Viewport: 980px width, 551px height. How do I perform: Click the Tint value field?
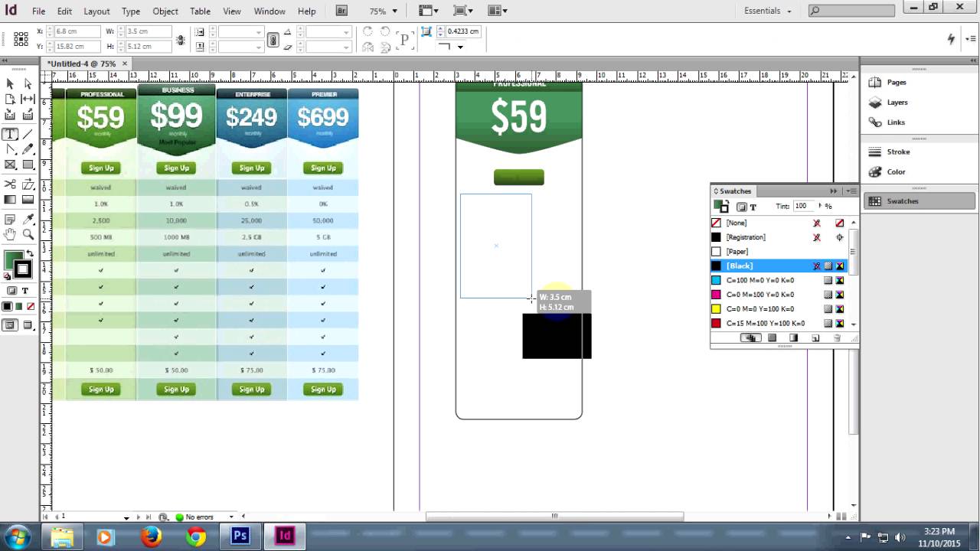(804, 206)
